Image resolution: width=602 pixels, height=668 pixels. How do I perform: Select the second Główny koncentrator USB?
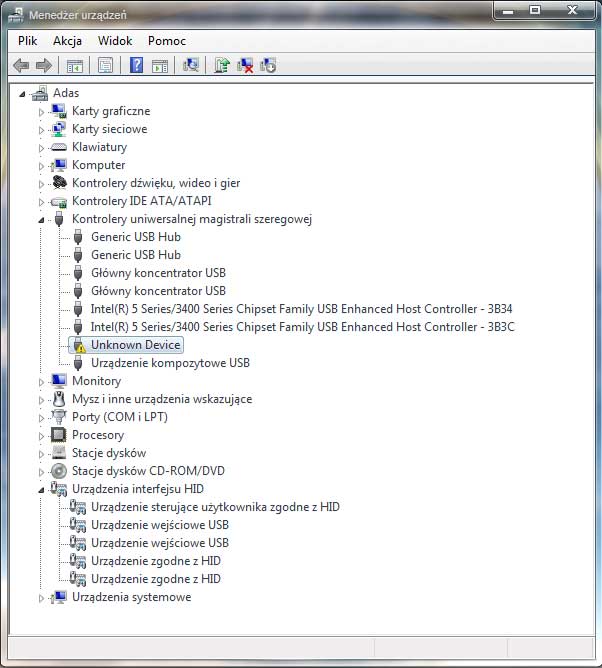coord(158,291)
